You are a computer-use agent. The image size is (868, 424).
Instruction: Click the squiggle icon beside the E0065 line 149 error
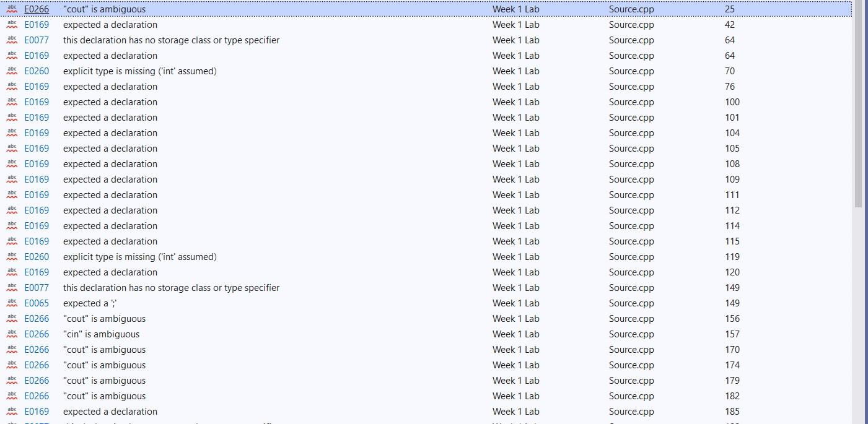[x=11, y=303]
